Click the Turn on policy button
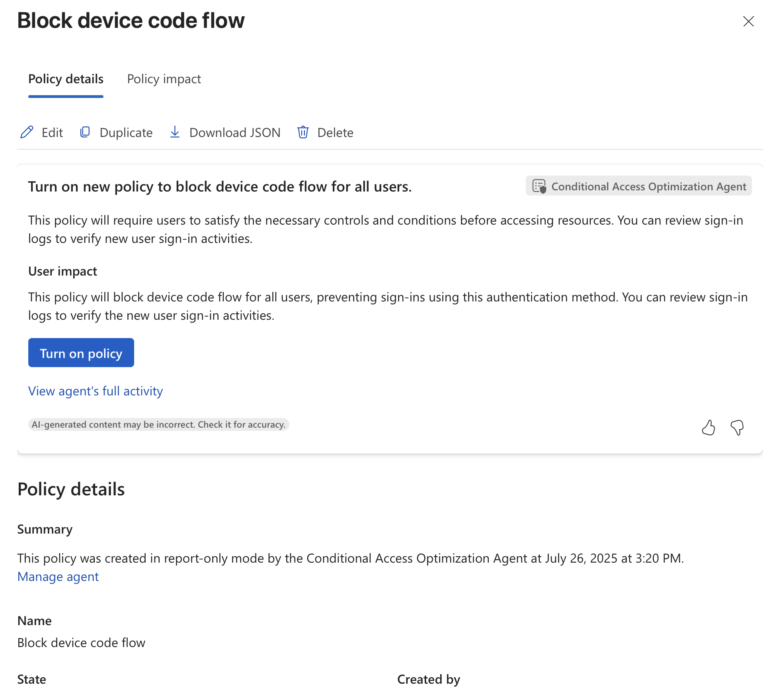Image resolution: width=773 pixels, height=700 pixels. (81, 353)
